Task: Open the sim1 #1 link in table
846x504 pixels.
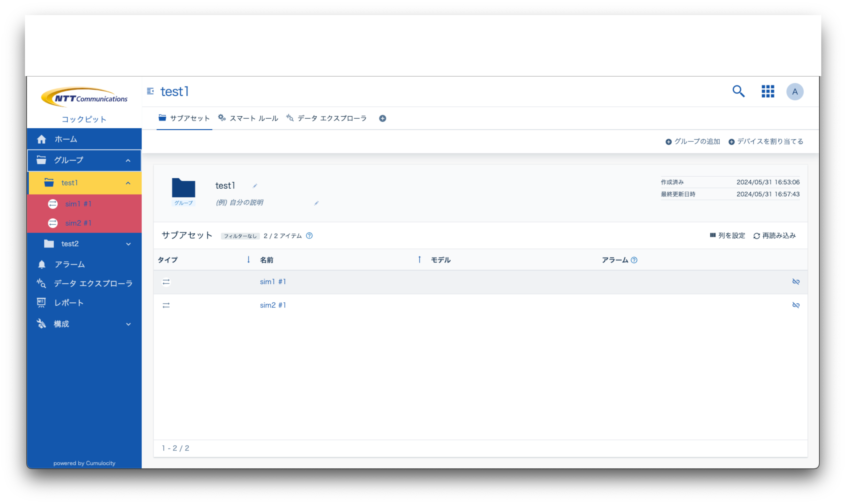Action: coord(273,282)
